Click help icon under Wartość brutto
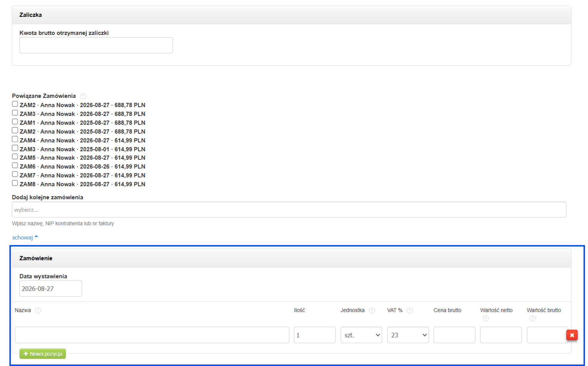This screenshot has height=366, width=588. pyautogui.click(x=533, y=318)
